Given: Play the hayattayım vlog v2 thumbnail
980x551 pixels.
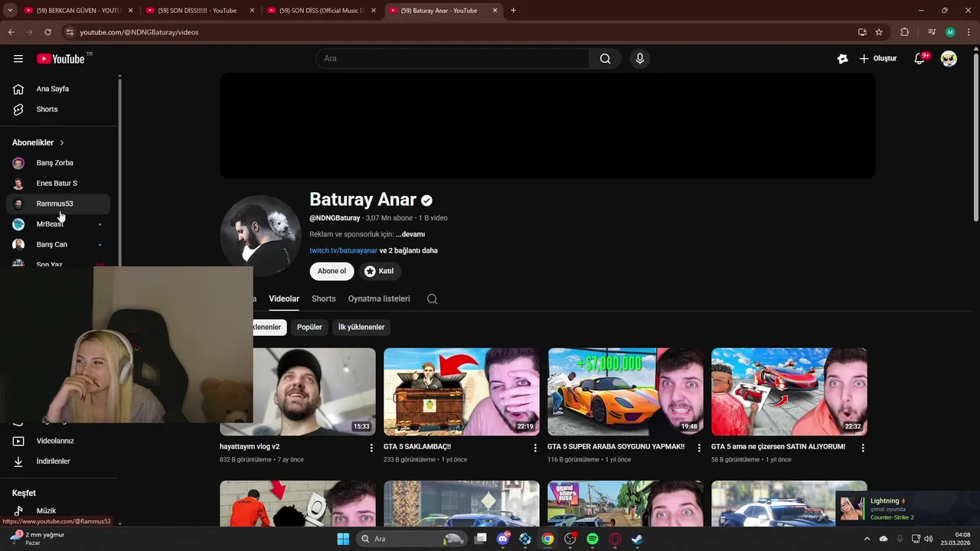Looking at the screenshot, I should [x=315, y=392].
